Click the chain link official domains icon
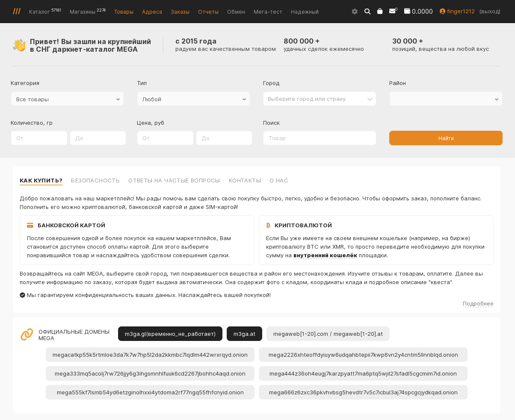Viewport: 515px width, 420px height. pos(27,335)
